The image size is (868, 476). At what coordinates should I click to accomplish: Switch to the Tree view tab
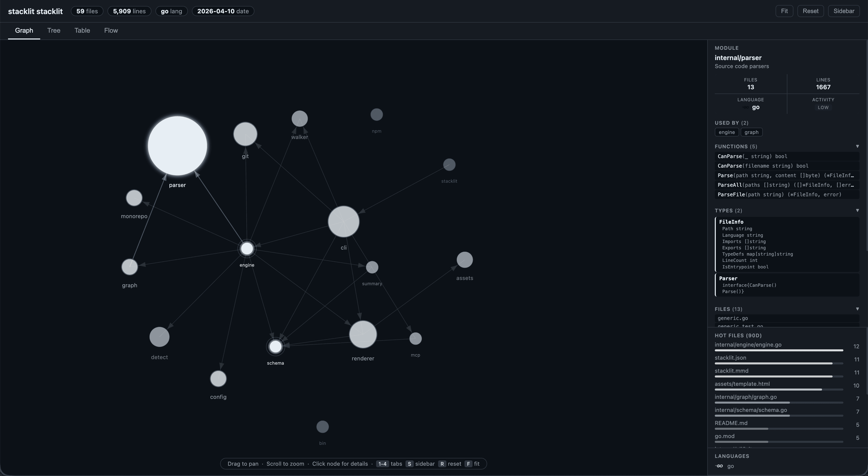[53, 30]
